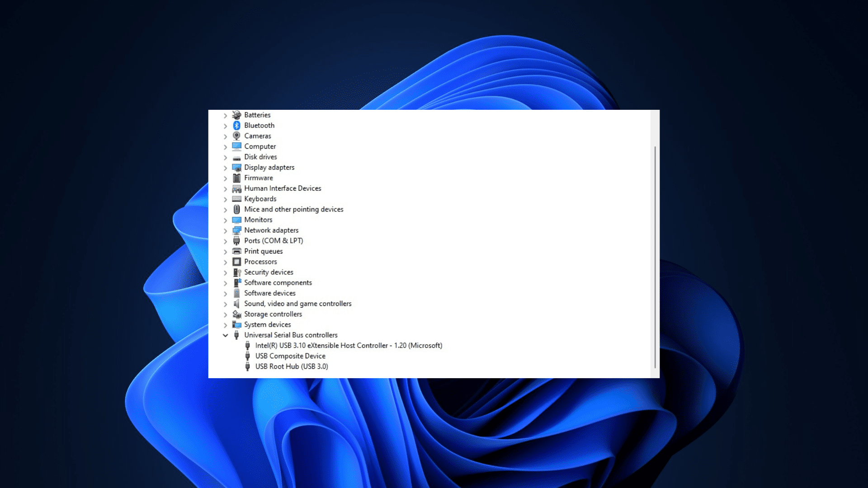Toggle visibility of Storage controllers category

(225, 314)
